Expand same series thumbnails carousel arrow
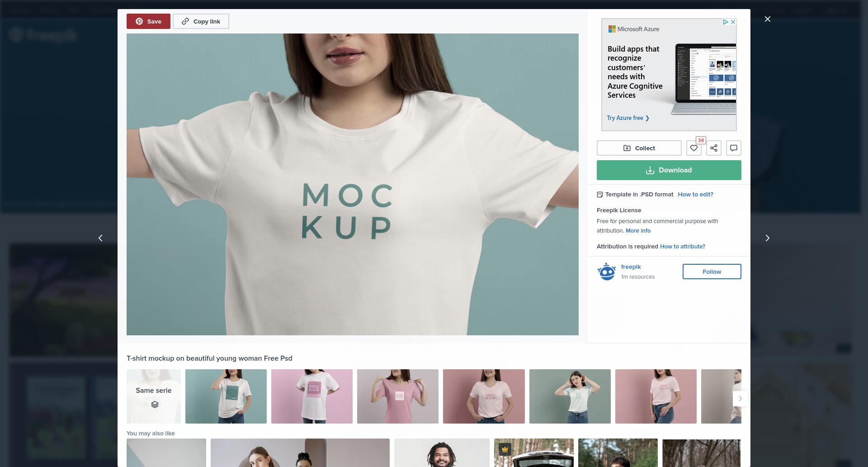The height and width of the screenshot is (467, 868). [740, 399]
